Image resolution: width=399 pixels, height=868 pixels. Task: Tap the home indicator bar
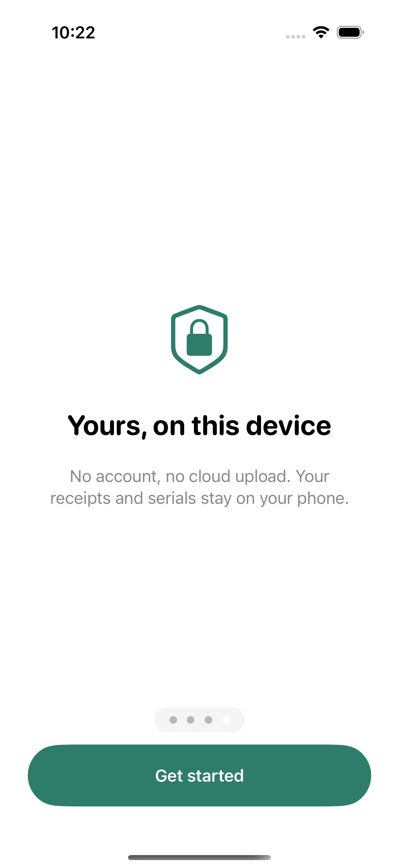click(199, 857)
